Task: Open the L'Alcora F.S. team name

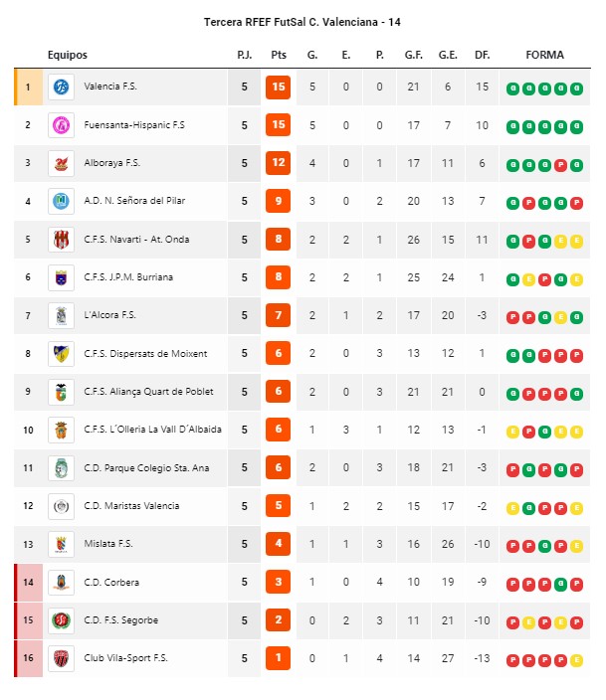Action: pyautogui.click(x=109, y=315)
